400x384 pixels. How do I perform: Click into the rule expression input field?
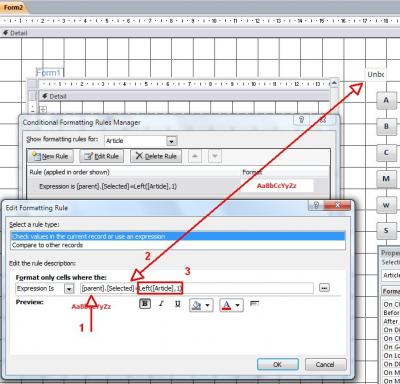(x=197, y=288)
